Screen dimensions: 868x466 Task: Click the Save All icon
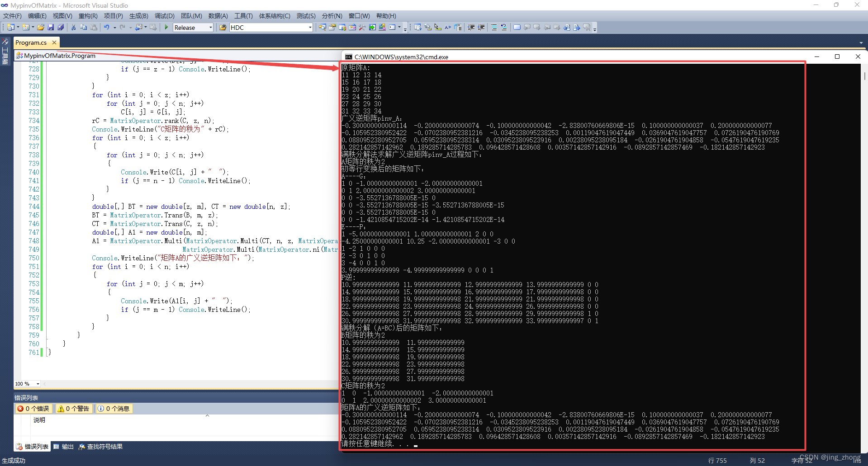61,28
